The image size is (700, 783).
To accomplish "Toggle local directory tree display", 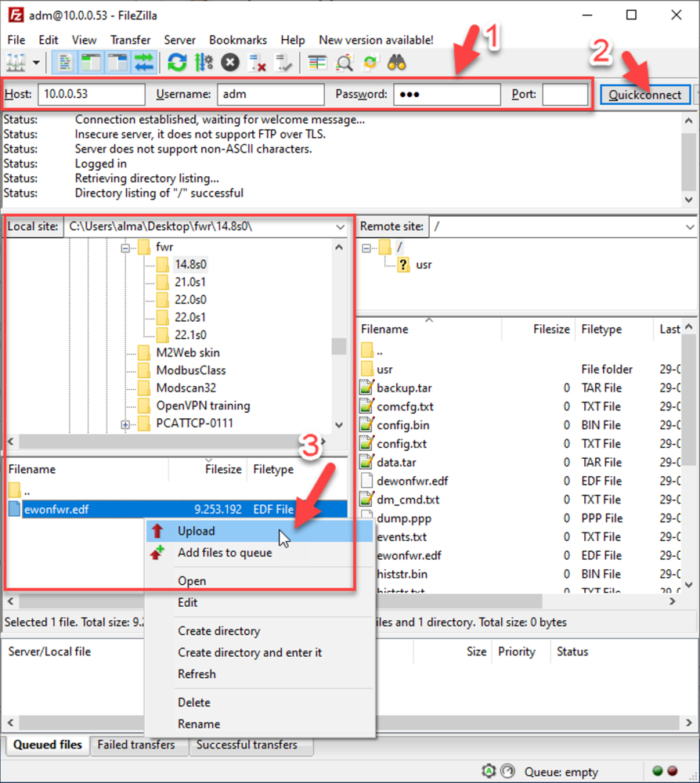I will [92, 62].
